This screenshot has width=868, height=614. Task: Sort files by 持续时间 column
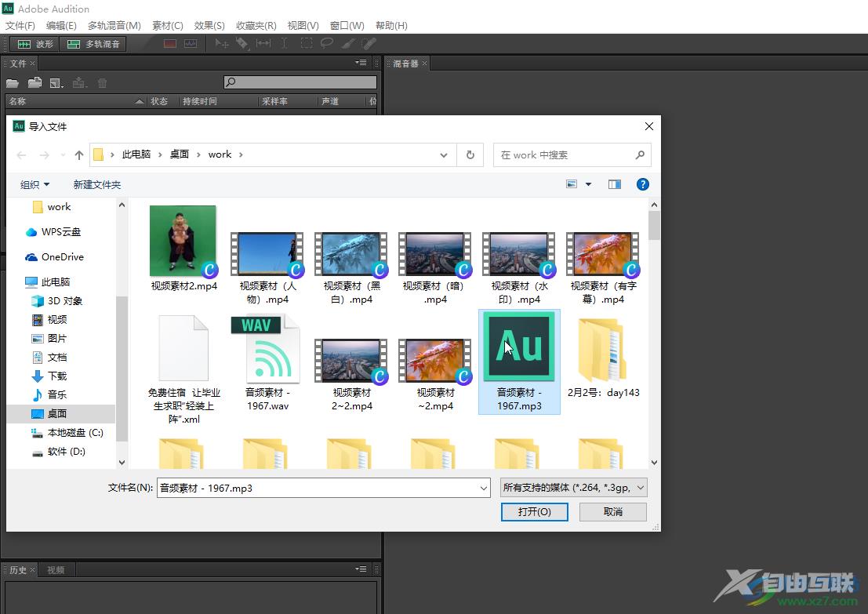click(x=200, y=101)
